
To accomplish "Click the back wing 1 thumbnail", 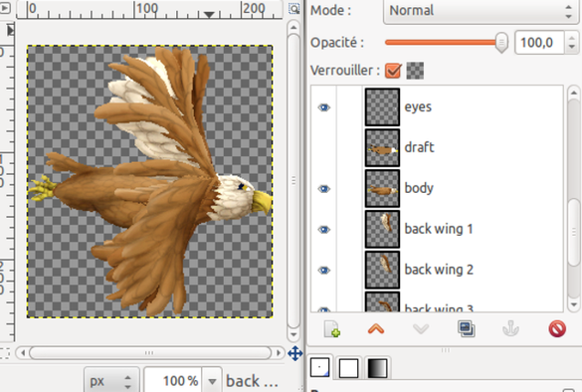I will click(x=382, y=229).
